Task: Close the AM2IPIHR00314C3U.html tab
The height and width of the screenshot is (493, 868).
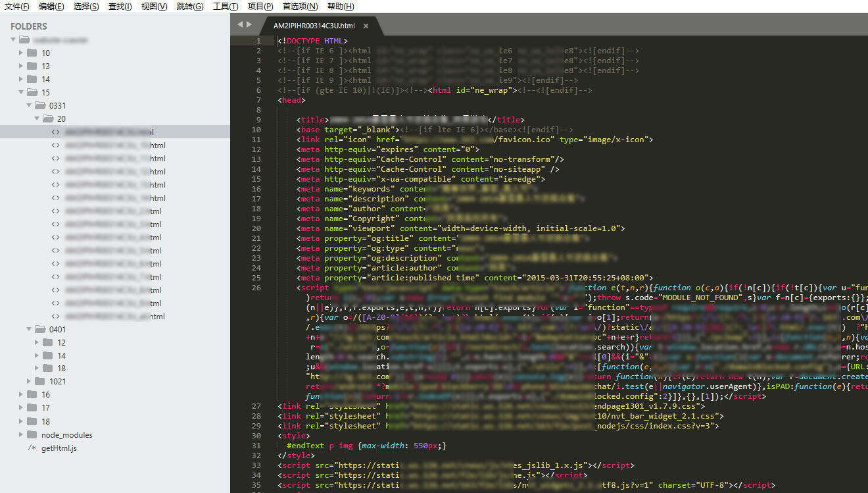Action: coord(366,26)
